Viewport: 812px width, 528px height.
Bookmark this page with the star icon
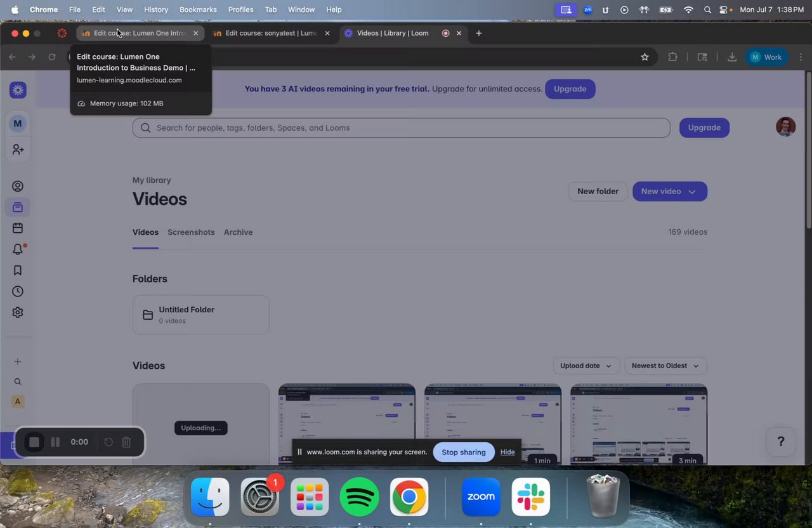pos(645,57)
